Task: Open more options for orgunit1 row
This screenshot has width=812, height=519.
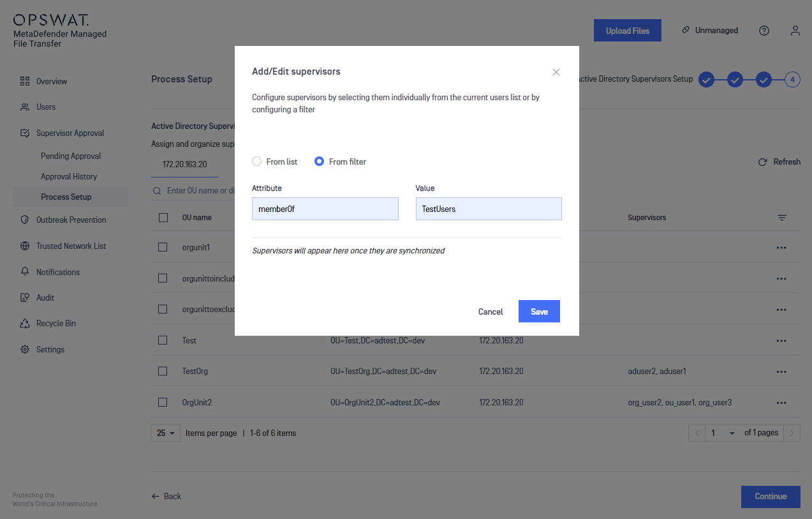Action: click(781, 247)
